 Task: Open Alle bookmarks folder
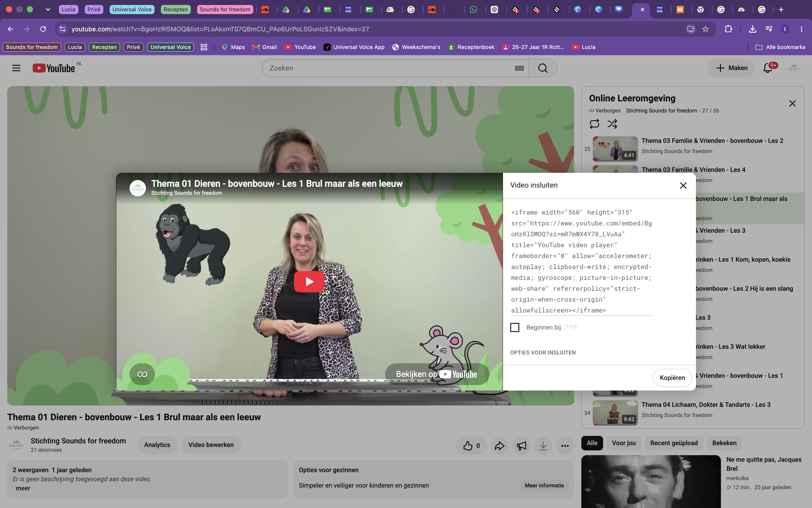tap(780, 47)
